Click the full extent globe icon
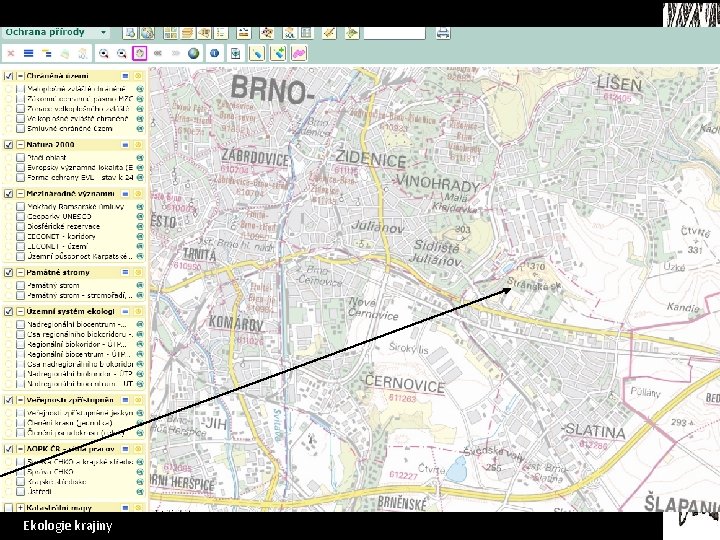720x540 pixels. tap(193, 53)
